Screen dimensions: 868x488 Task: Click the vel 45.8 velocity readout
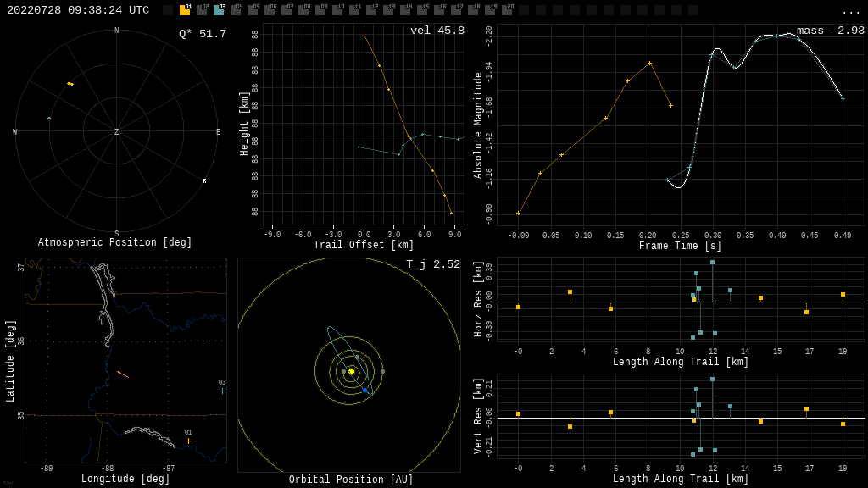pyautogui.click(x=437, y=31)
